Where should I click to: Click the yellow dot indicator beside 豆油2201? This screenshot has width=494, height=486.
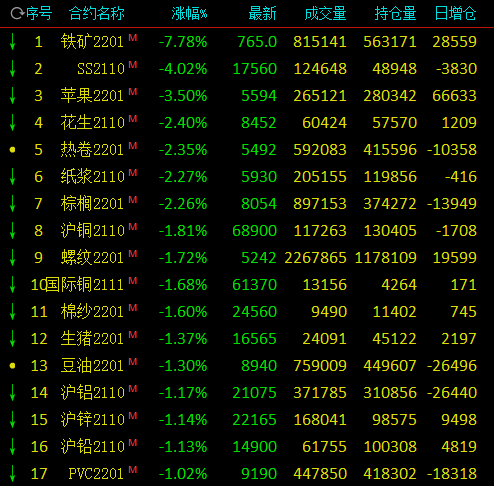13,366
